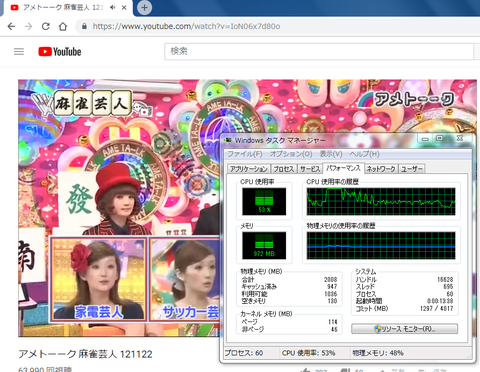480x372 pixels.
Task: Switch to the プロセス tab
Action: click(284, 169)
